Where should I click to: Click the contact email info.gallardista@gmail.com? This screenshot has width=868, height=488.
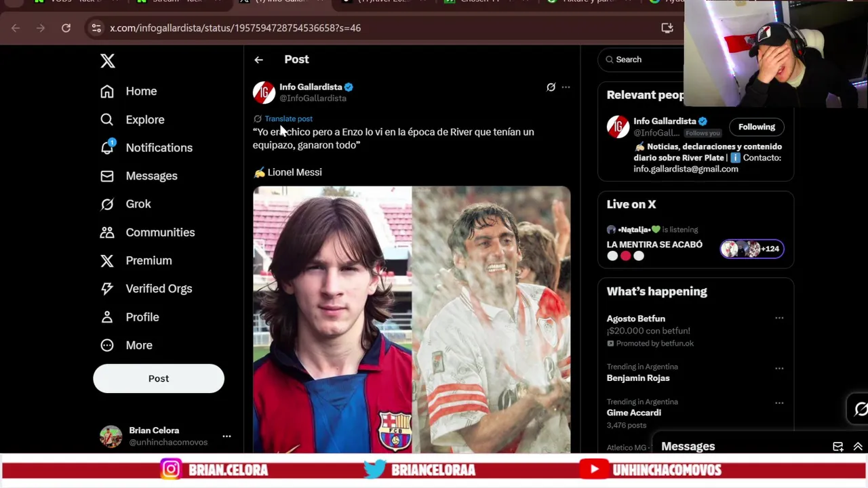(686, 169)
